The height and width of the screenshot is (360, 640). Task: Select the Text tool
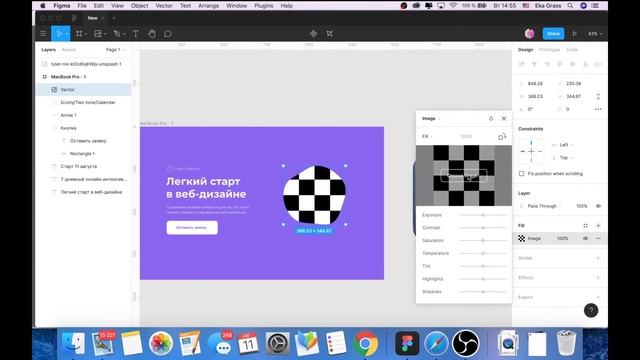coord(136,34)
